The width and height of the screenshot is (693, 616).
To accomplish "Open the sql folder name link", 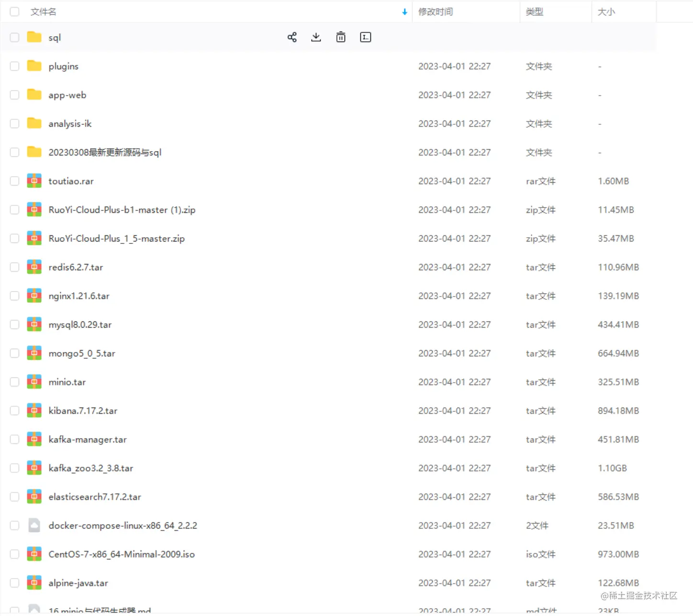I will (55, 38).
